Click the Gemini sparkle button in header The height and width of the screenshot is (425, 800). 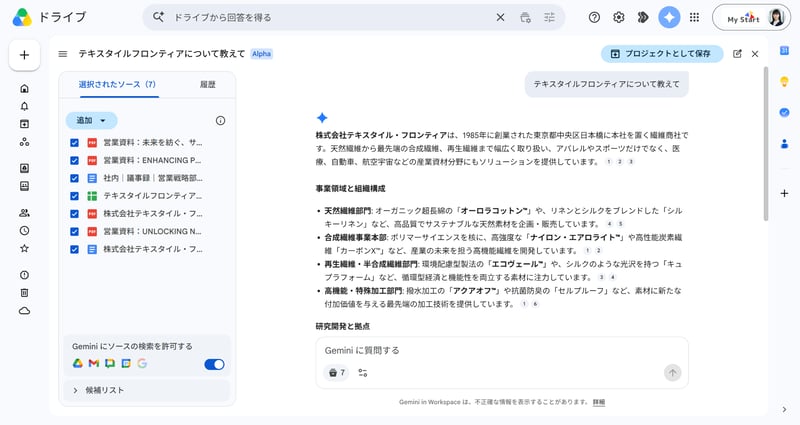click(669, 17)
